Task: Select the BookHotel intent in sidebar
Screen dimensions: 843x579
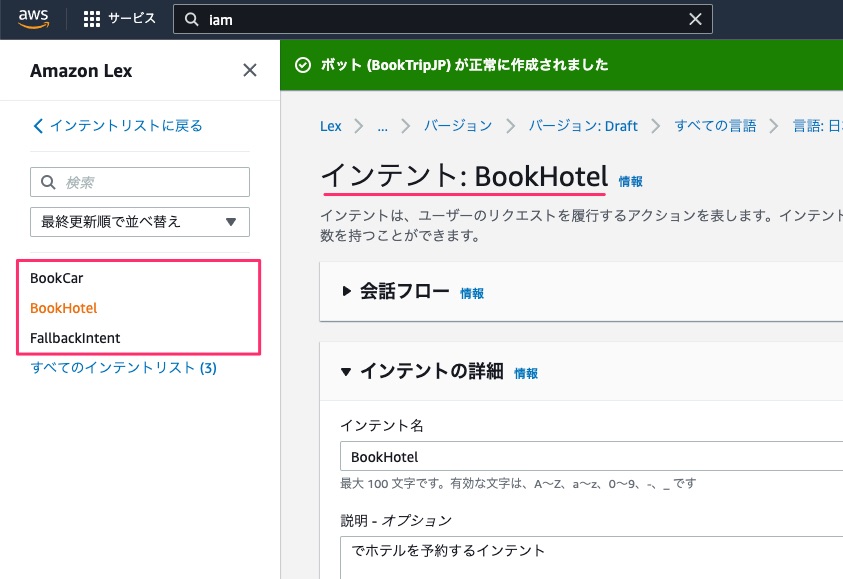Action: pyautogui.click(x=63, y=308)
